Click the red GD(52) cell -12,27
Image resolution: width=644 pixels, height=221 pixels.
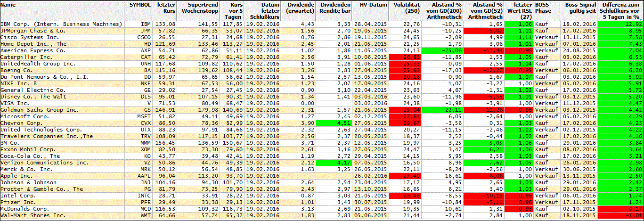[483, 70]
